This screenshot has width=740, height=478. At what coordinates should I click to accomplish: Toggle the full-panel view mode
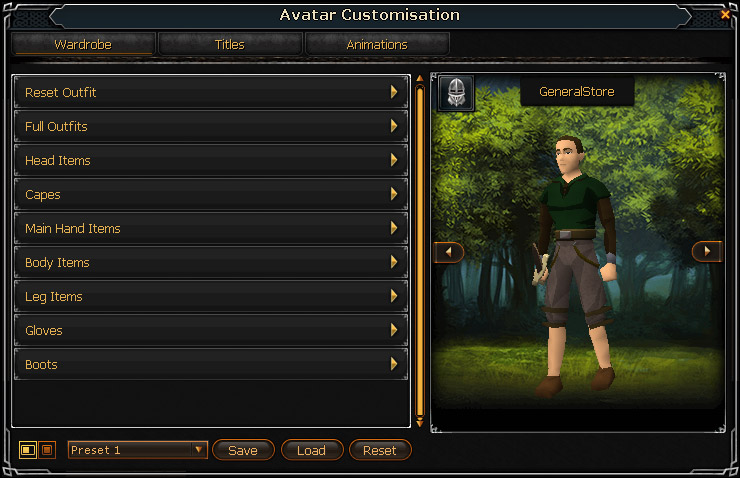tap(47, 450)
